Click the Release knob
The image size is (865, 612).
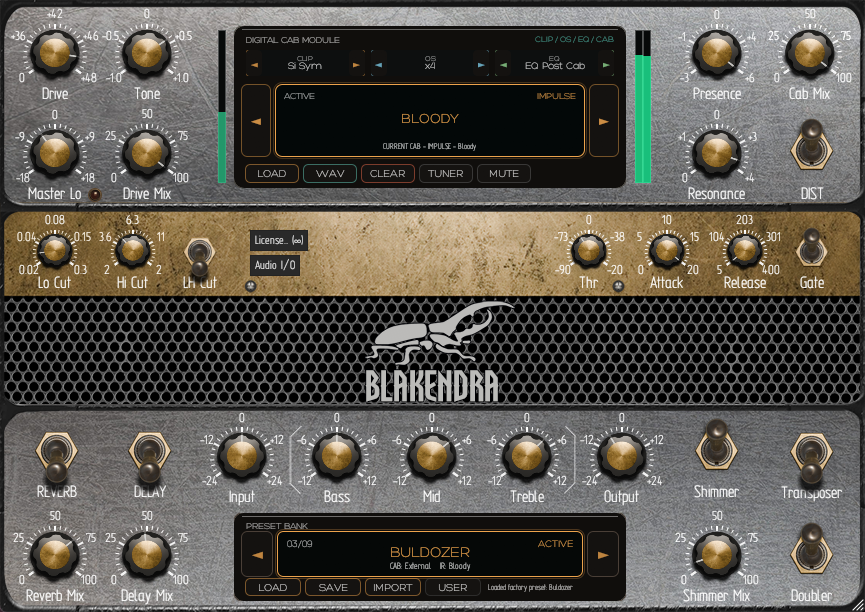(x=744, y=250)
